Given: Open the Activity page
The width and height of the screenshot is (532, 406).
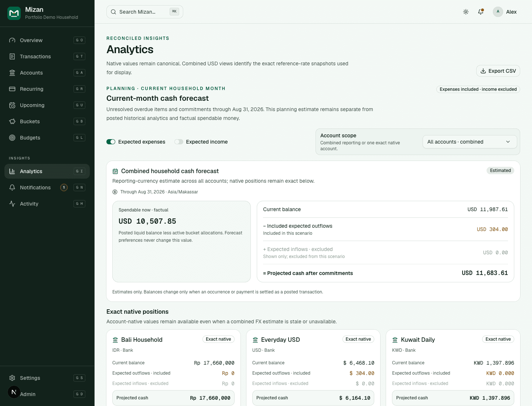Looking at the screenshot, I should (47, 204).
